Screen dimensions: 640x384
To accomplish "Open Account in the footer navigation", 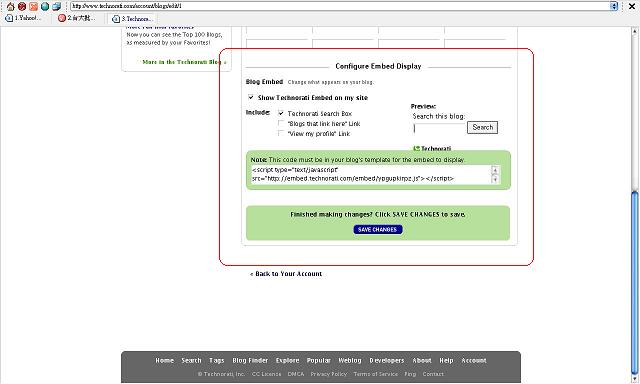I will pos(474,360).
